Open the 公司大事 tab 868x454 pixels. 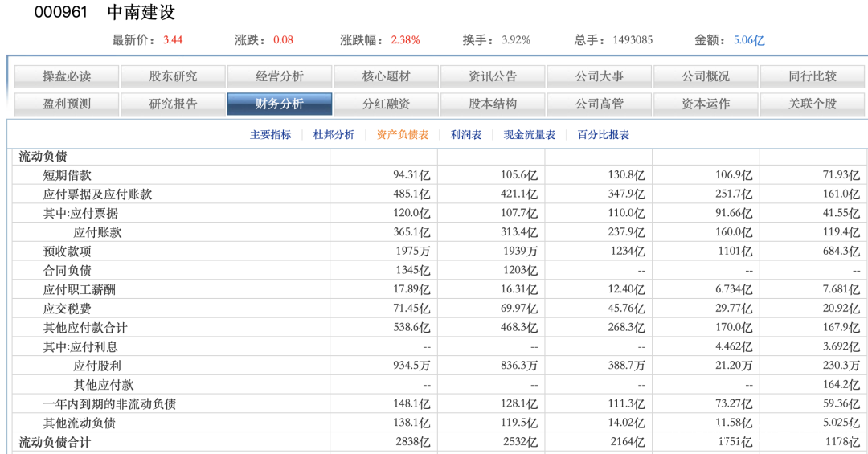click(x=599, y=76)
